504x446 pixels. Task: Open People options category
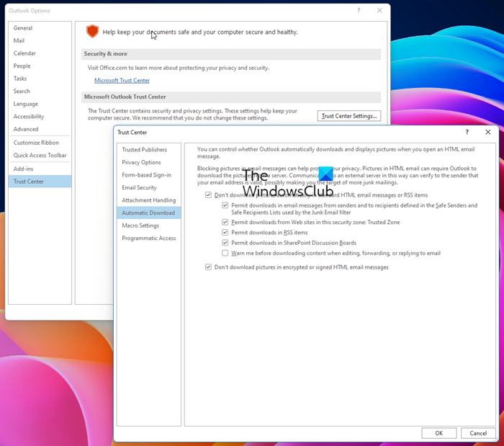click(40, 66)
